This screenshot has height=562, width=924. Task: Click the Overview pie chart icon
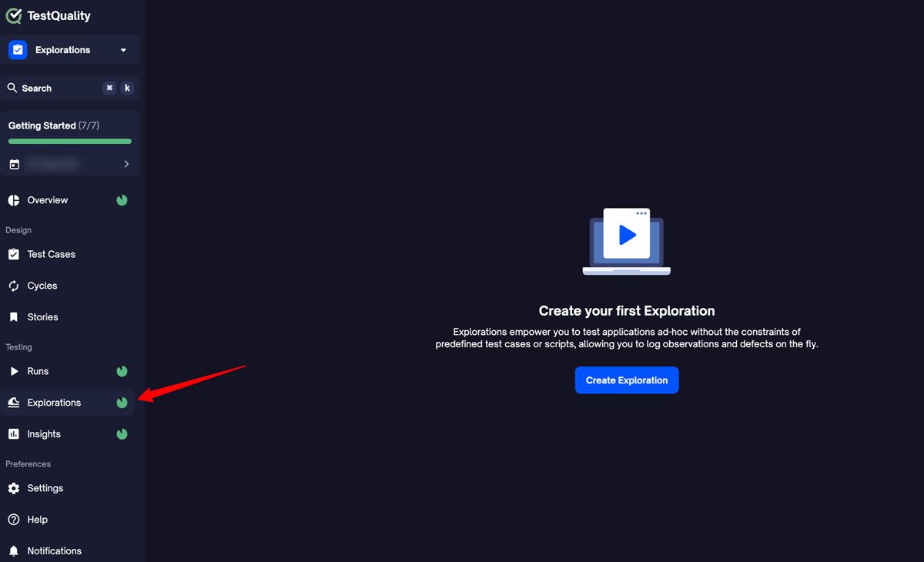pos(14,200)
